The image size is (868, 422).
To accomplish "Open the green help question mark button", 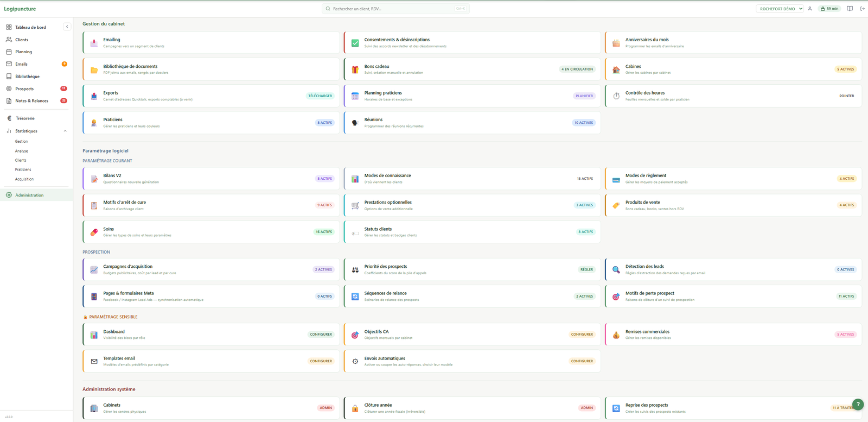I will coord(858,404).
